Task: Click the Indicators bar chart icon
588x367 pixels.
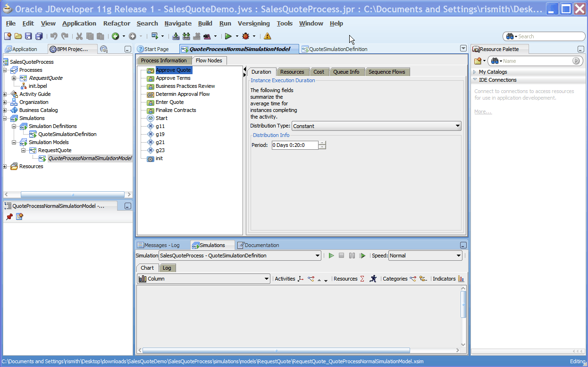Action: pos(461,279)
